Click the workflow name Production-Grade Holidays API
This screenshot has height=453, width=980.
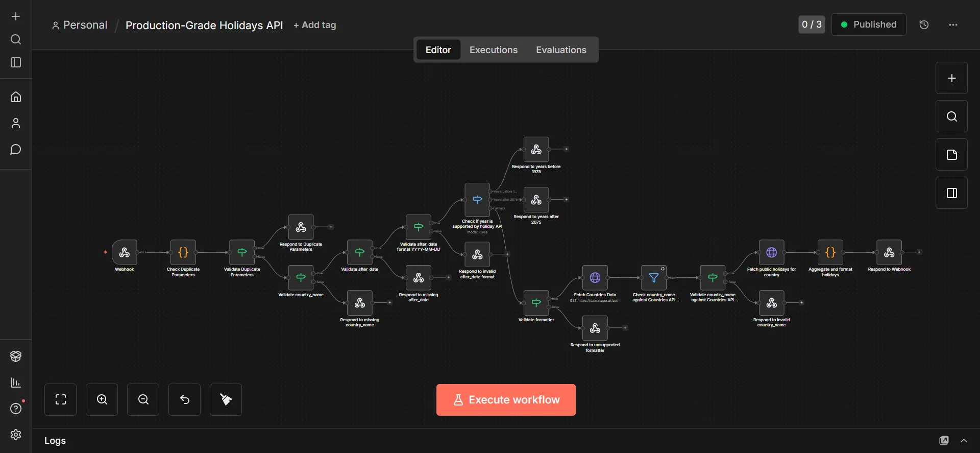point(204,25)
